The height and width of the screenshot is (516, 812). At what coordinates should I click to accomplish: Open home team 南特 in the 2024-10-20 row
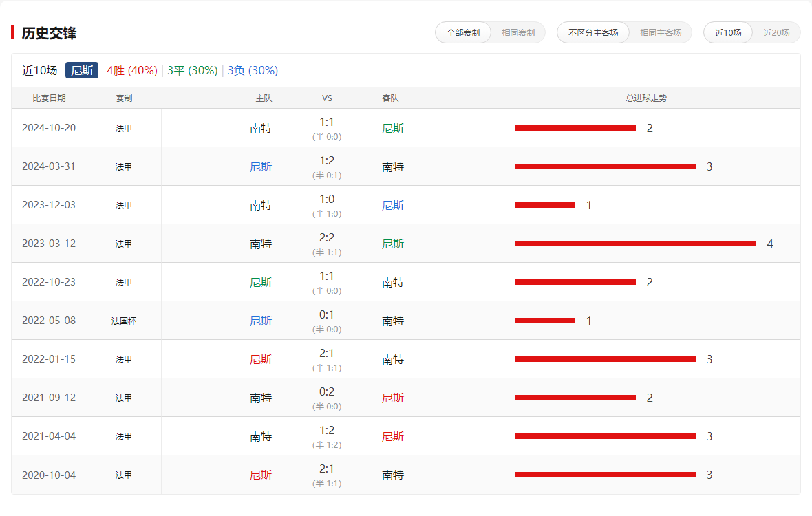[261, 128]
